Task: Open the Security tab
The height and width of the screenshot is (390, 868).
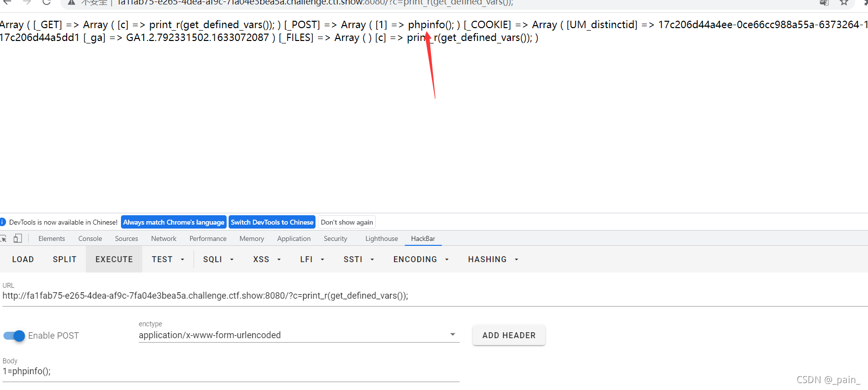Action: (335, 238)
